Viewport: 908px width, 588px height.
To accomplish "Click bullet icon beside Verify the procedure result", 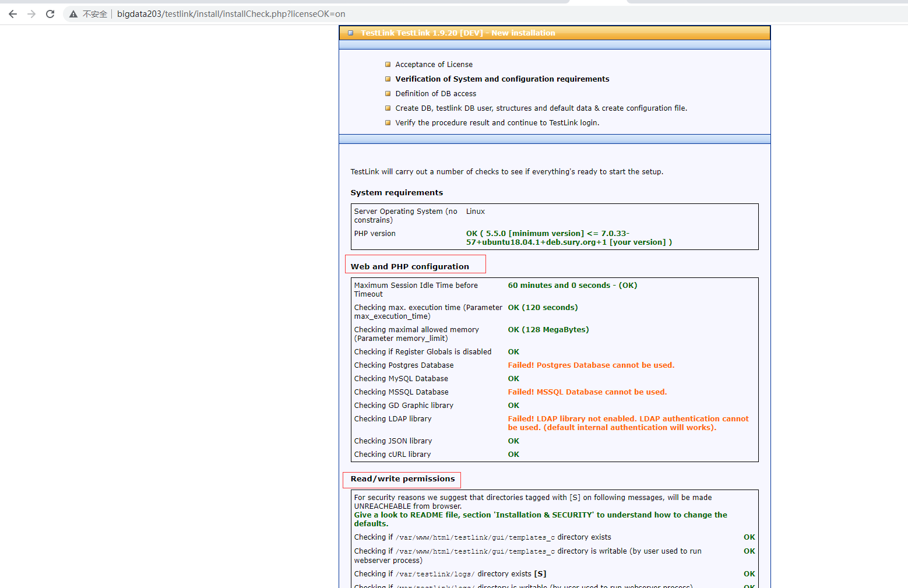I will click(388, 123).
